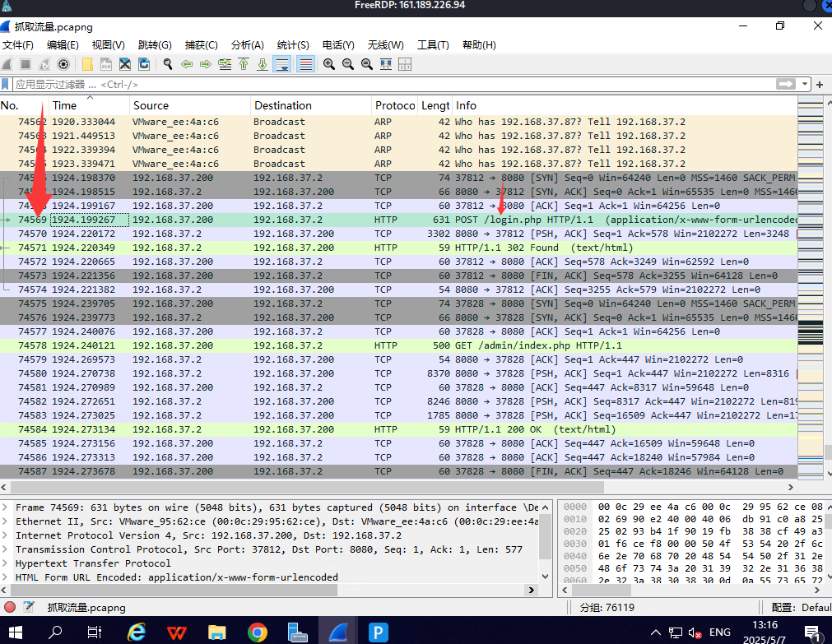Open the 捕获(C) menu
This screenshot has height=644, width=832.
point(201,45)
